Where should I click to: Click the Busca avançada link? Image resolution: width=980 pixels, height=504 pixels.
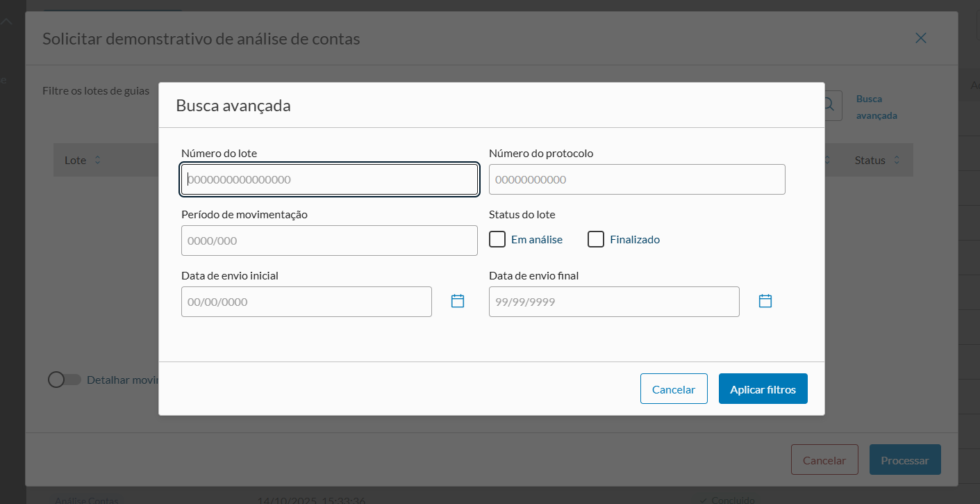877,107
